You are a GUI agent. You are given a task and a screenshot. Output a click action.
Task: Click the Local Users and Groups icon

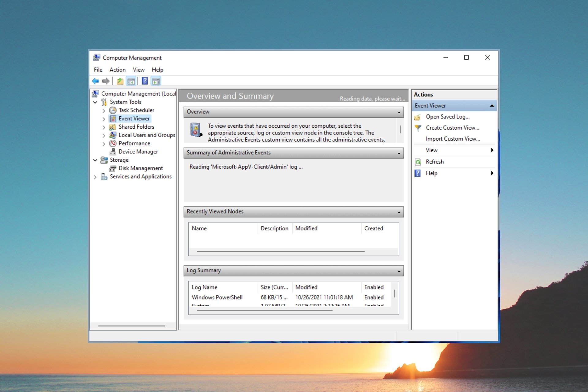[x=113, y=135]
